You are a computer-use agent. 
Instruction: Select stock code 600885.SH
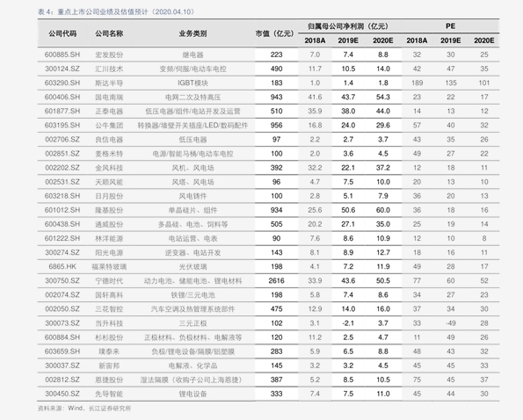(x=62, y=54)
